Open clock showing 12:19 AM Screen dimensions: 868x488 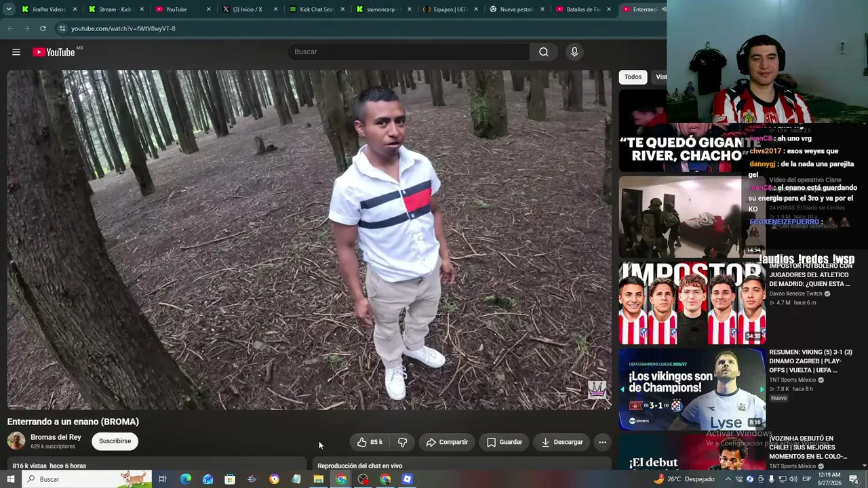pos(830,479)
